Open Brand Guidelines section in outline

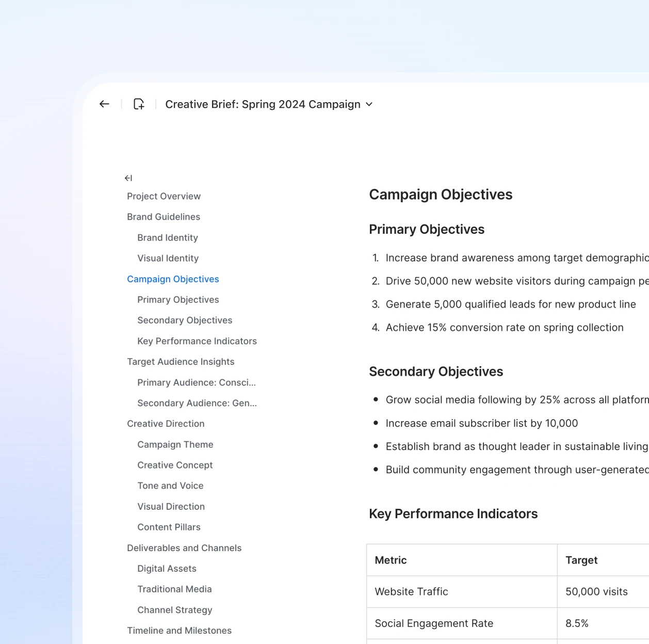point(164,217)
